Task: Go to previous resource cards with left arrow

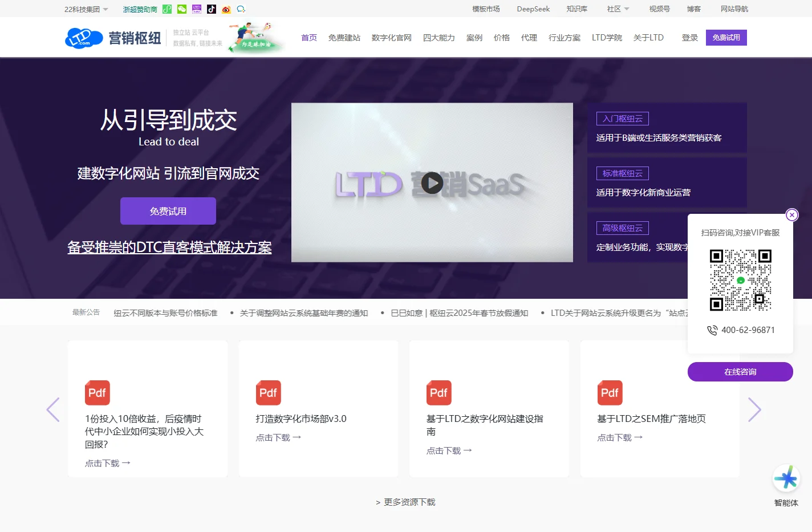Action: (53, 409)
